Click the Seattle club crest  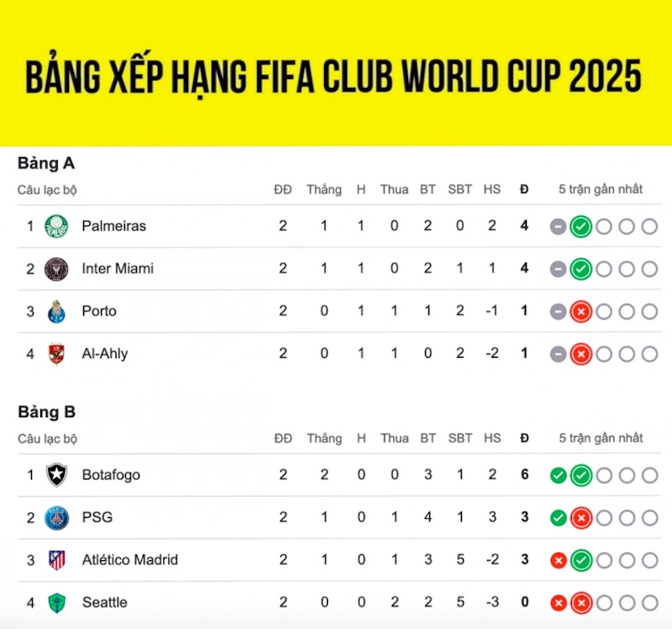[x=56, y=602]
